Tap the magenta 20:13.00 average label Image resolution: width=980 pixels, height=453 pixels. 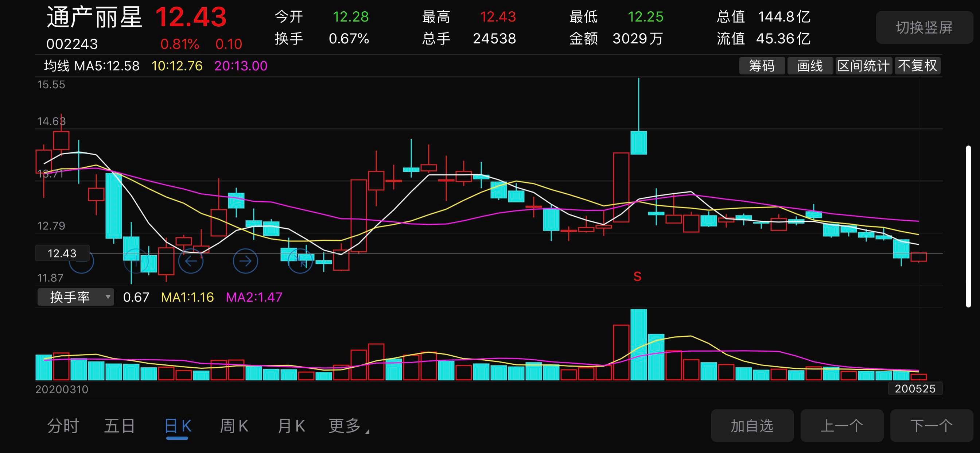point(241,66)
